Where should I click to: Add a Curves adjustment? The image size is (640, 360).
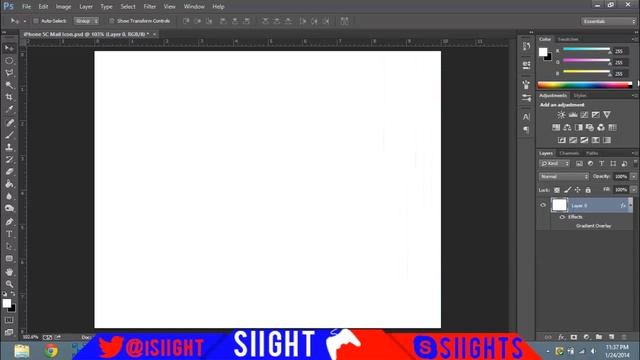584,115
